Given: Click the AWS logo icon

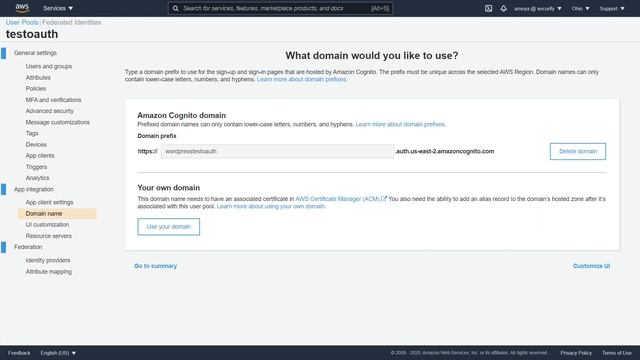Looking at the screenshot, I should point(22,8).
